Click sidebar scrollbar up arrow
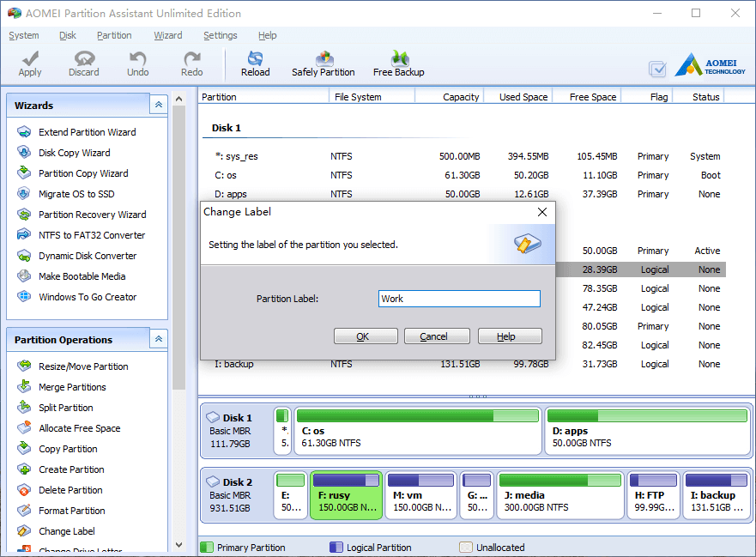Screen dimensions: 756x557 click(178, 99)
